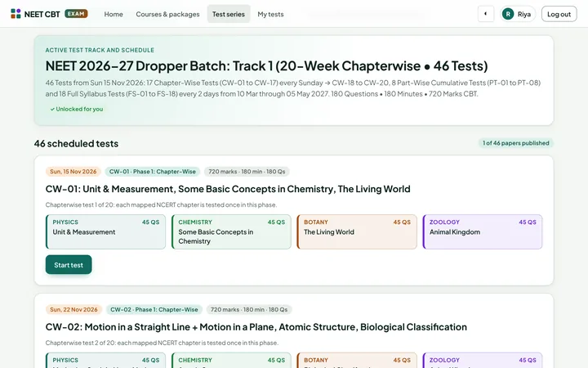Click the CW-01 Phase 1: Chapter-Wise chip
This screenshot has height=368, width=588.
point(152,172)
